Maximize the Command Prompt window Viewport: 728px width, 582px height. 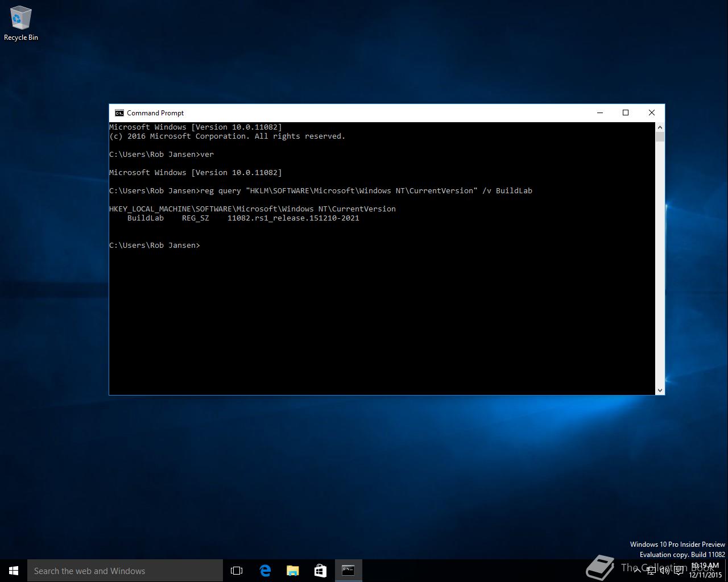click(x=626, y=113)
